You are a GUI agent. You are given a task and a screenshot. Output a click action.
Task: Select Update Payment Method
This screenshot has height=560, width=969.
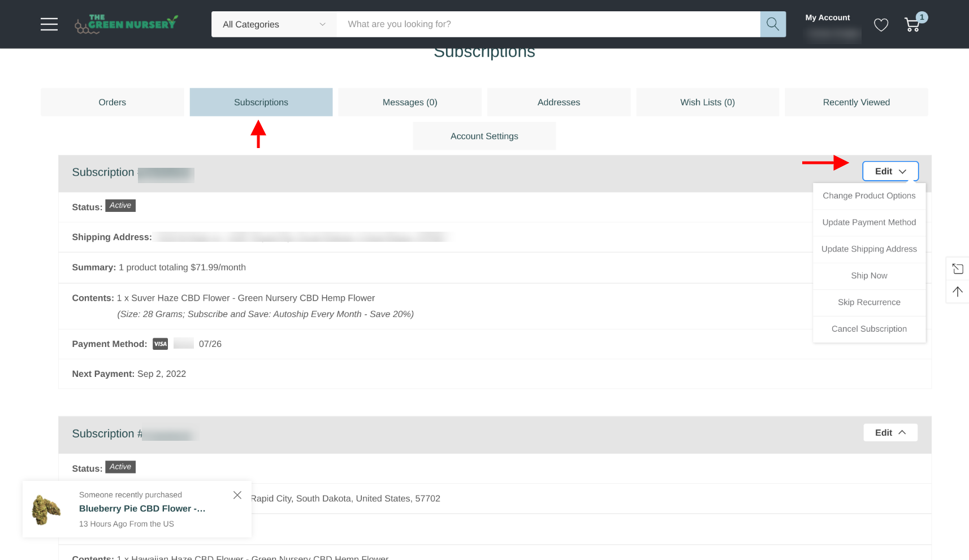pos(869,222)
